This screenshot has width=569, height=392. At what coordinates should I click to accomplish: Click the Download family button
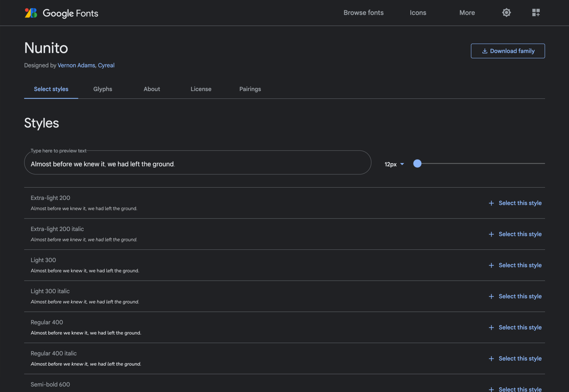coord(508,51)
